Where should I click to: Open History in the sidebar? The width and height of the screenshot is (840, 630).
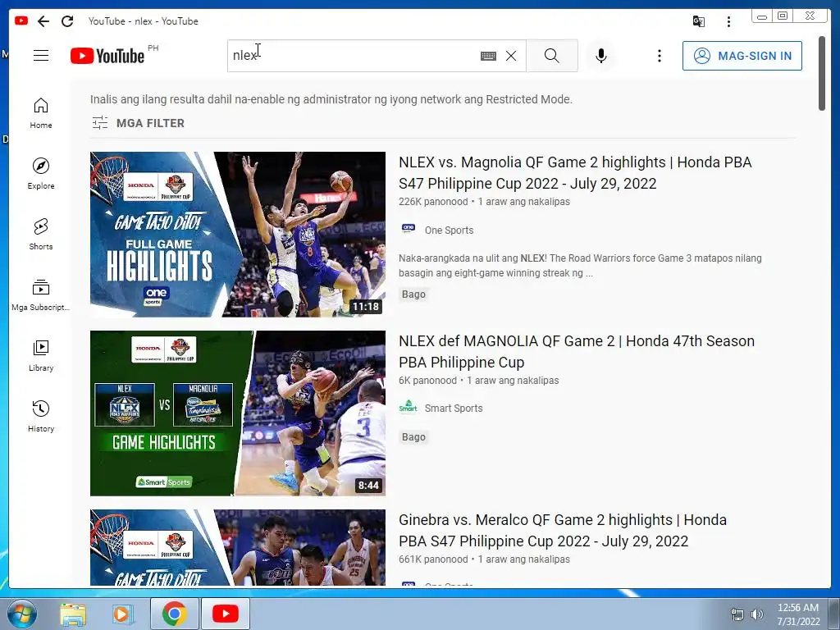click(x=41, y=416)
